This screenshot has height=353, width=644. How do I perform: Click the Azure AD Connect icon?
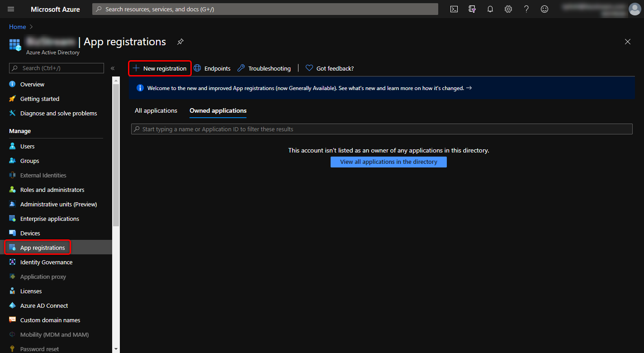(x=12, y=305)
